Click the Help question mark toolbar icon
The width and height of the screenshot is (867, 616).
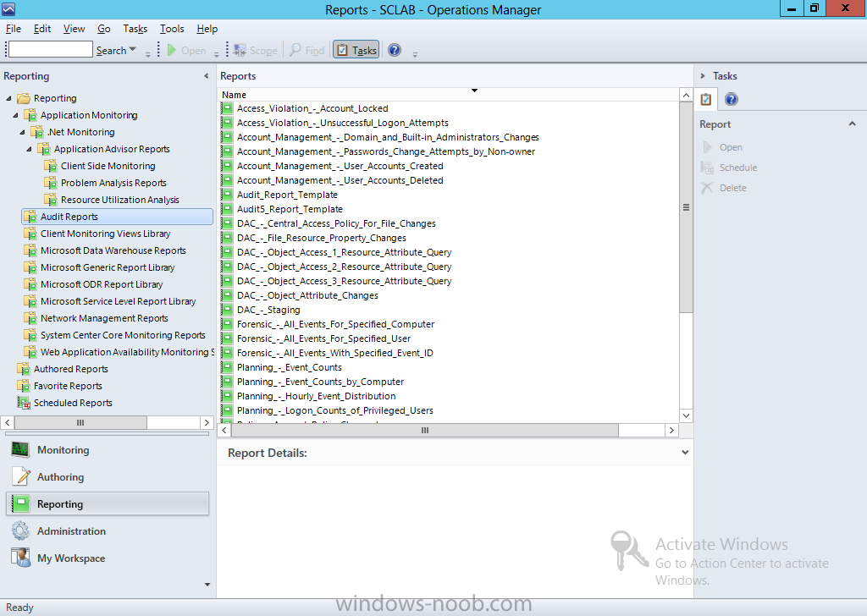pos(395,50)
